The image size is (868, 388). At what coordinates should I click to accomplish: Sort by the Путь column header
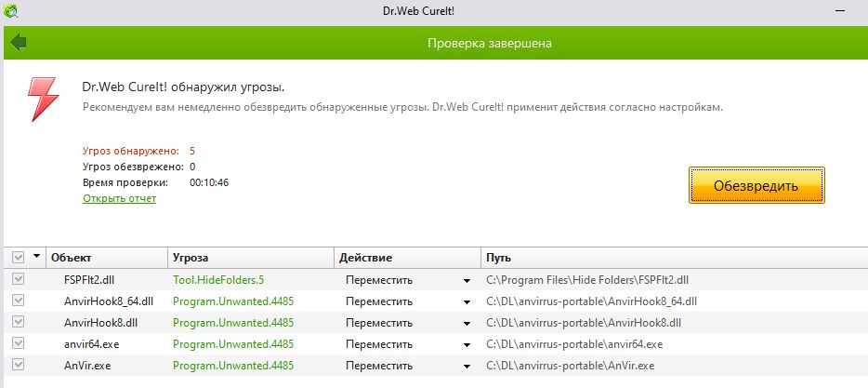(x=675, y=258)
